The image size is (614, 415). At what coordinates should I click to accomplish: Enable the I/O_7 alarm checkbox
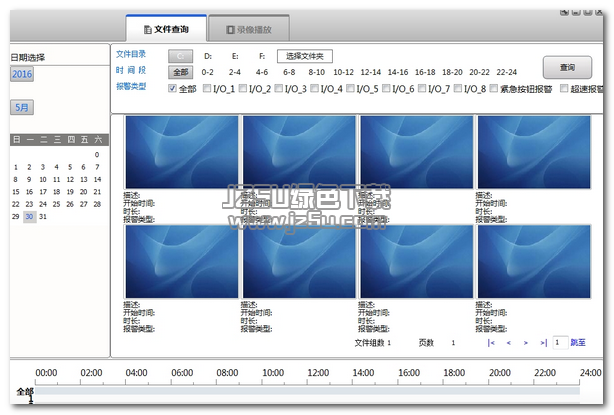click(x=422, y=88)
